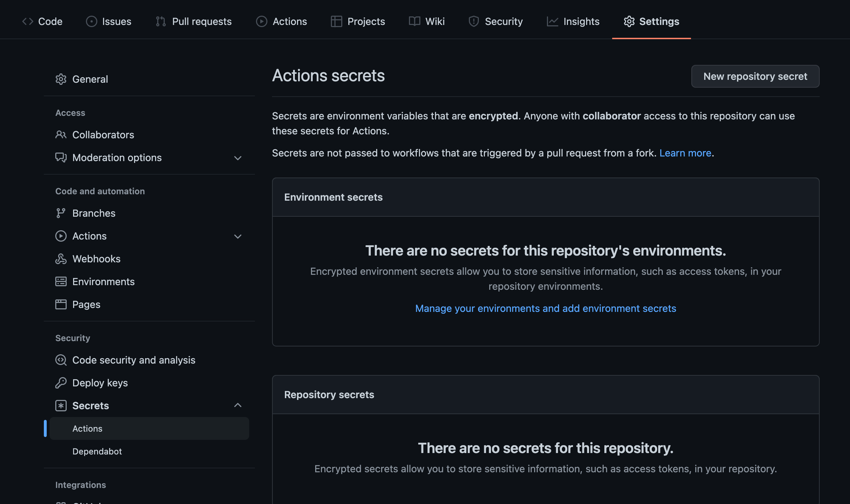The height and width of the screenshot is (504, 850).
Task: Click the Code security and analysis icon
Action: point(61,360)
